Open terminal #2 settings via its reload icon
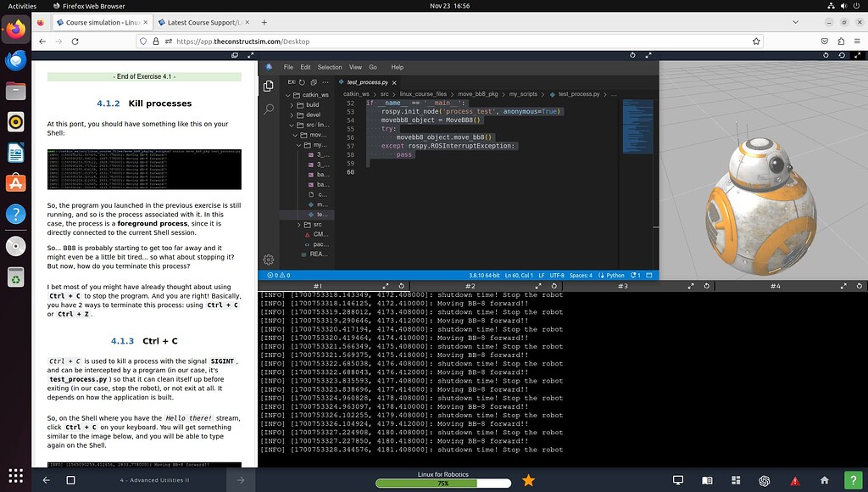 (554, 286)
